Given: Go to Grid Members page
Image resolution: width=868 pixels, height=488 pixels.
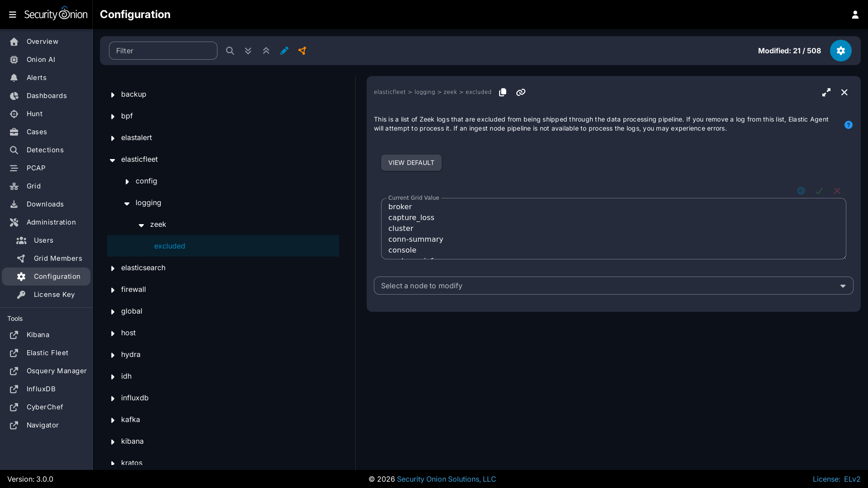Looking at the screenshot, I should click(58, 258).
